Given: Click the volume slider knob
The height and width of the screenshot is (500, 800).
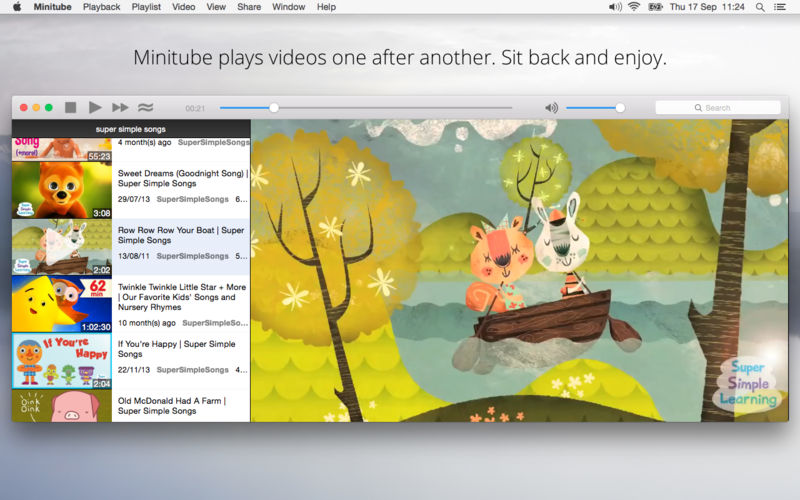Looking at the screenshot, I should 620,107.
